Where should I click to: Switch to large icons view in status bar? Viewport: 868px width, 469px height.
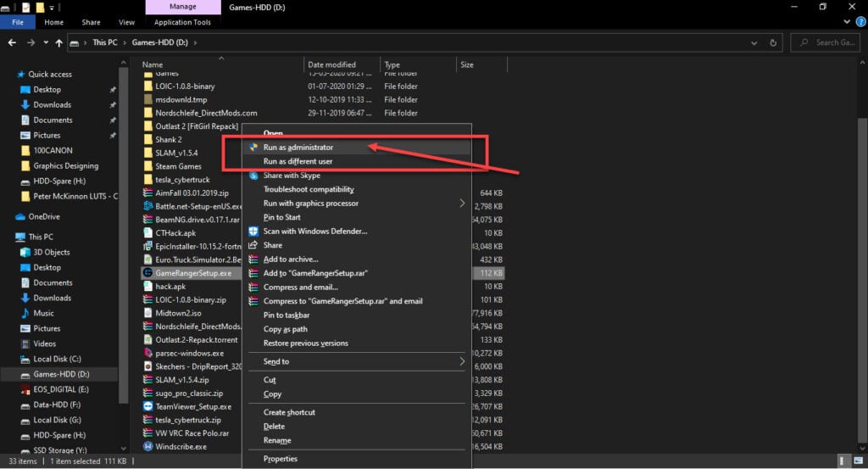(x=859, y=461)
